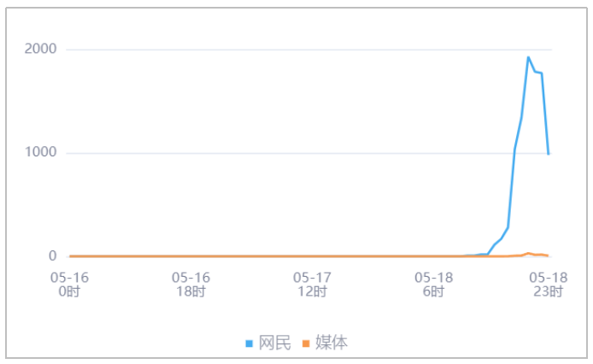Toggle the 媒体 series legend label
This screenshot has height=364, width=593.
tap(332, 343)
